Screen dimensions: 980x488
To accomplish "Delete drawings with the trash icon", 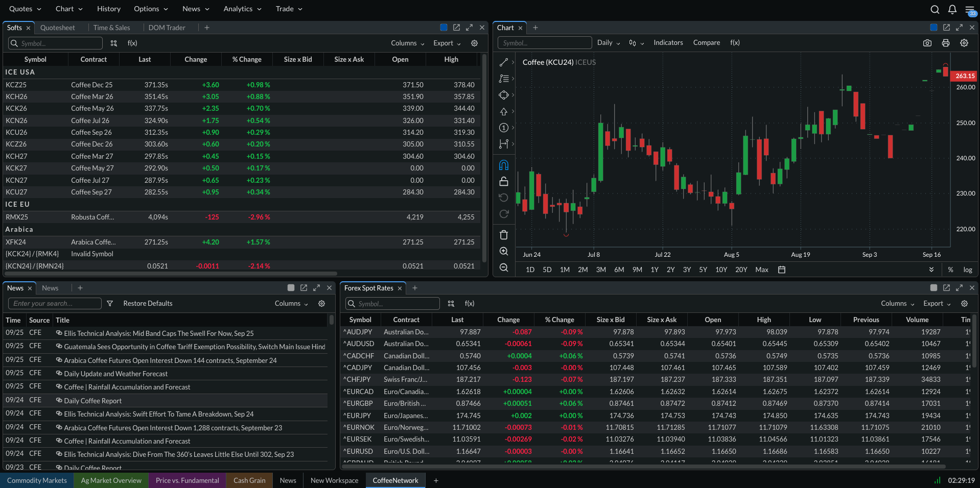I will [504, 235].
